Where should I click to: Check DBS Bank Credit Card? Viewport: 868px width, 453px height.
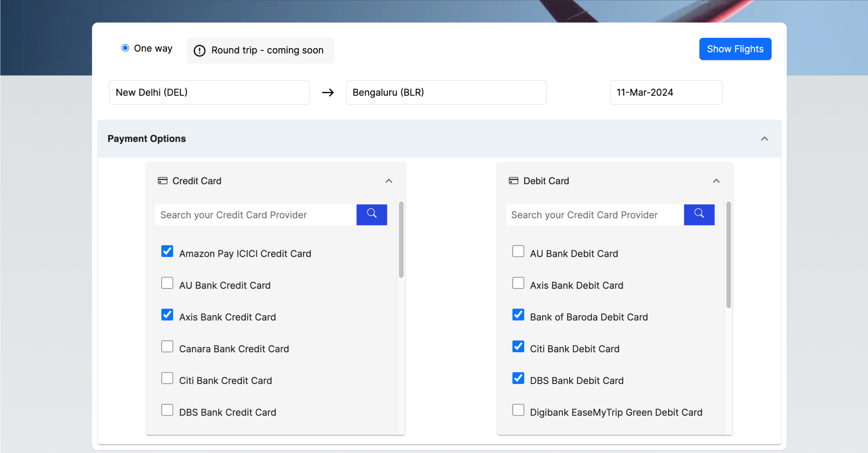pyautogui.click(x=167, y=410)
